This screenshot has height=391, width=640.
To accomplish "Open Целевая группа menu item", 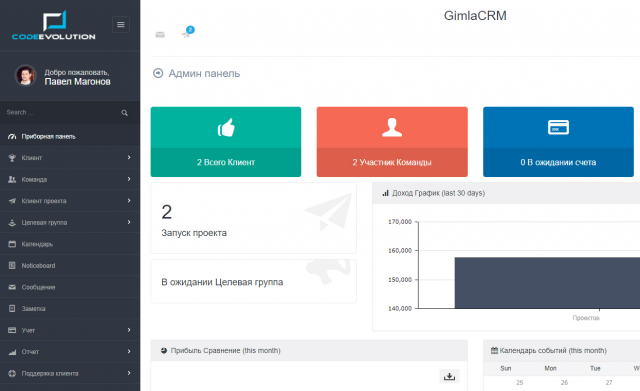I will [70, 222].
